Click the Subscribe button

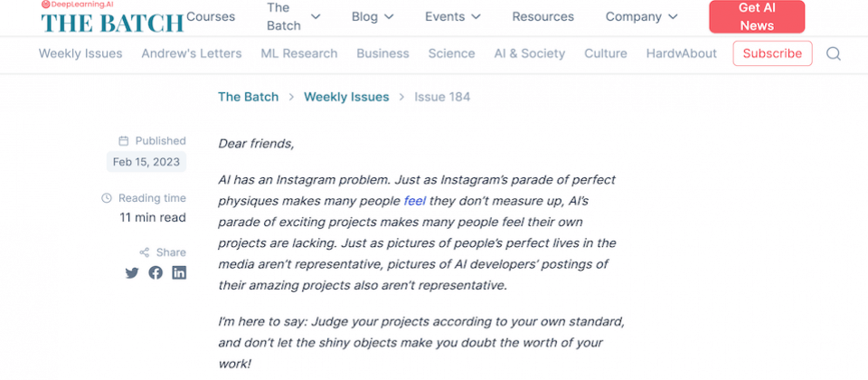(772, 53)
